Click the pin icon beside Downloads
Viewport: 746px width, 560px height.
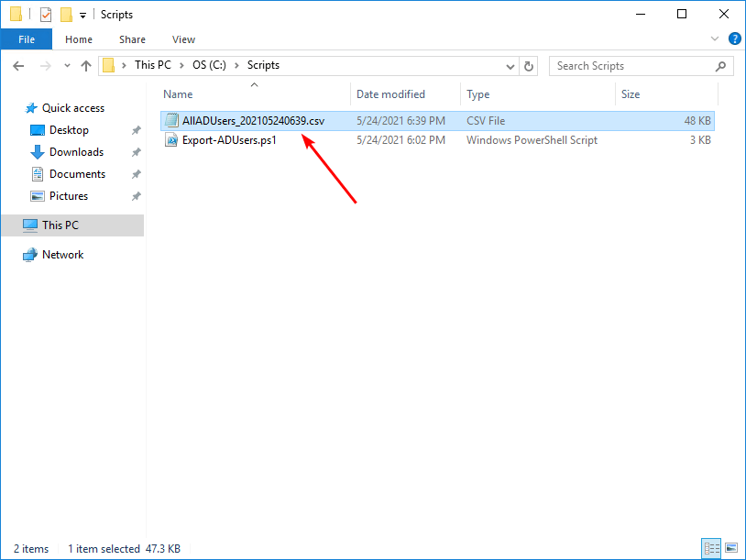coord(137,152)
